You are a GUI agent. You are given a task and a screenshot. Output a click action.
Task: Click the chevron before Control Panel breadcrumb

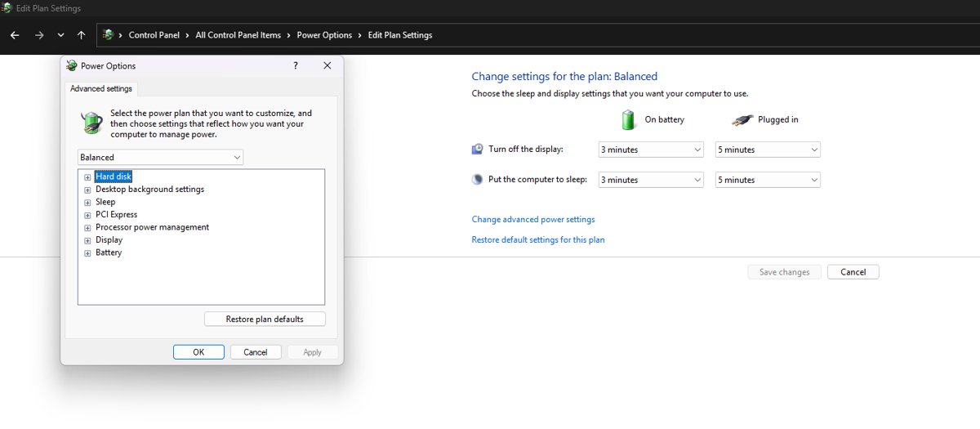click(121, 35)
